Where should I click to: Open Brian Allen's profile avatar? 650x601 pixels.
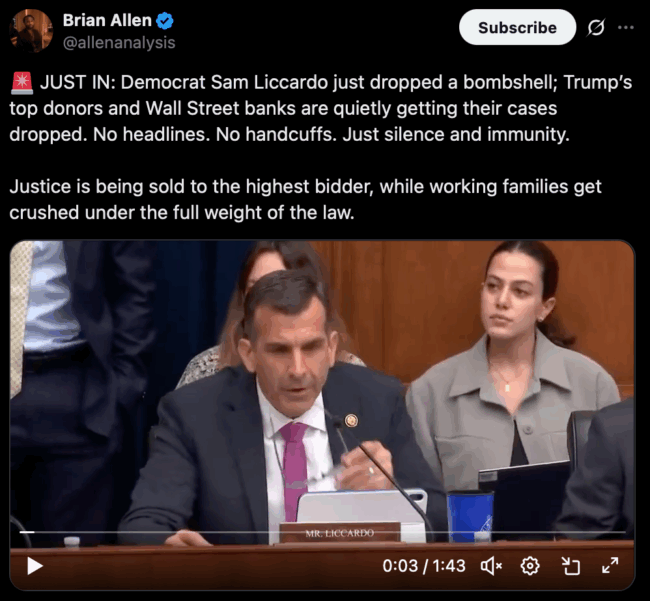pos(31,31)
